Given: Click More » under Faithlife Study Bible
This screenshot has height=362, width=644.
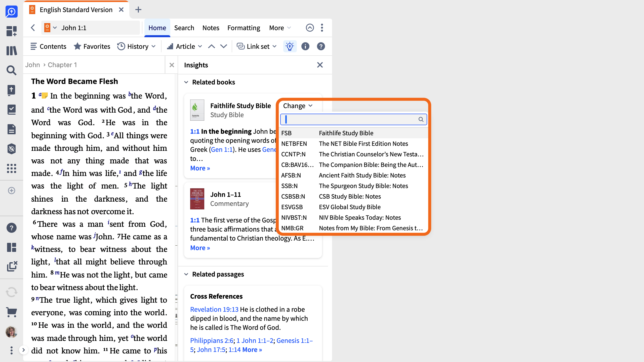Looking at the screenshot, I should click(200, 168).
